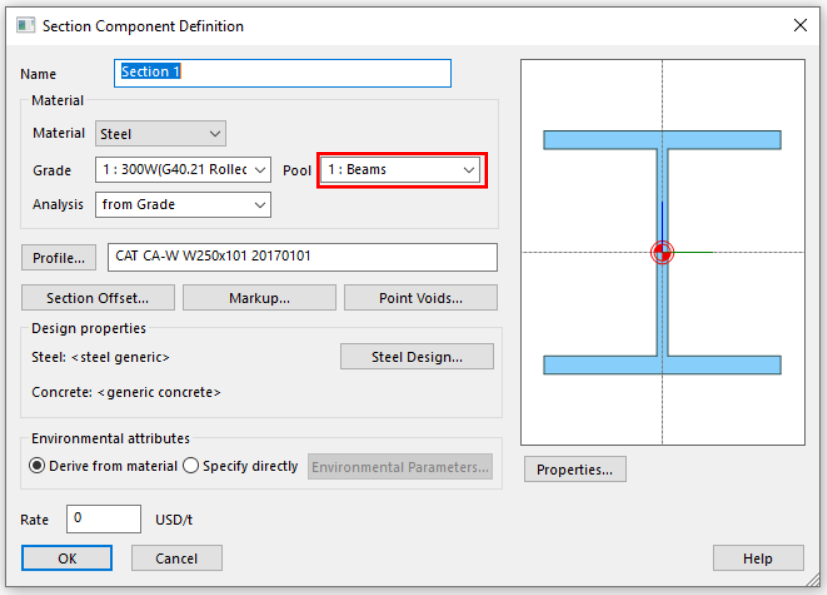The width and height of the screenshot is (827, 595).
Task: Click the Properties... button
Action: 575,470
